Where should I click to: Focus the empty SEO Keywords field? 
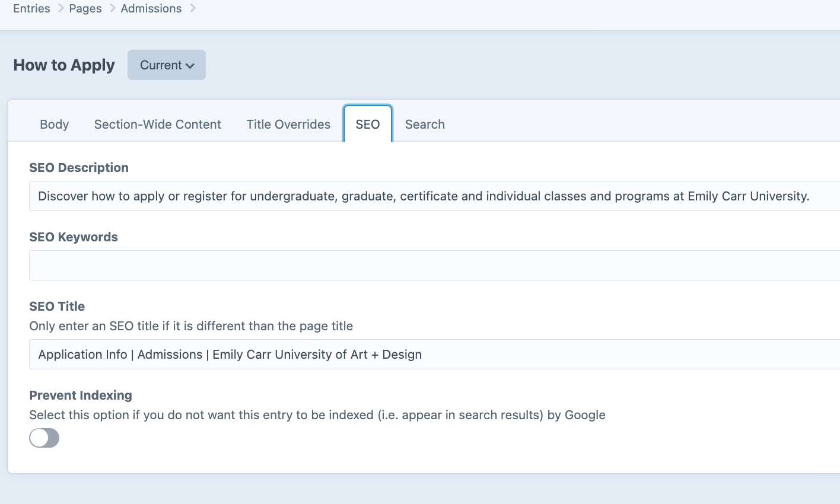click(434, 266)
